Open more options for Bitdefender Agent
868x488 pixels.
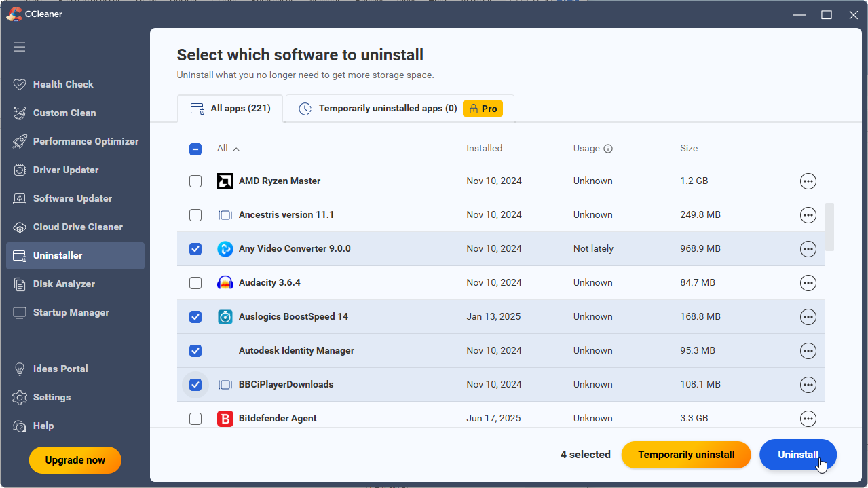[808, 419]
